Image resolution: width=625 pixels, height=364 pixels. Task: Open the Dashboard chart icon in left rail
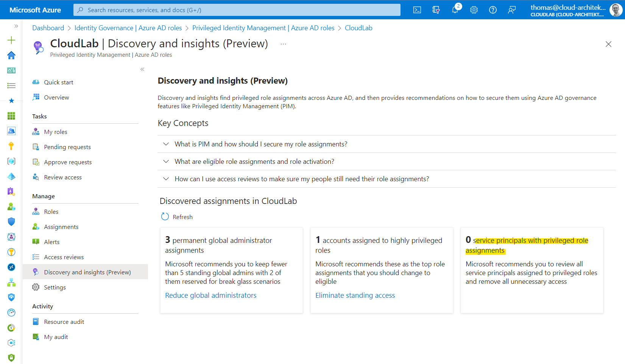11,70
